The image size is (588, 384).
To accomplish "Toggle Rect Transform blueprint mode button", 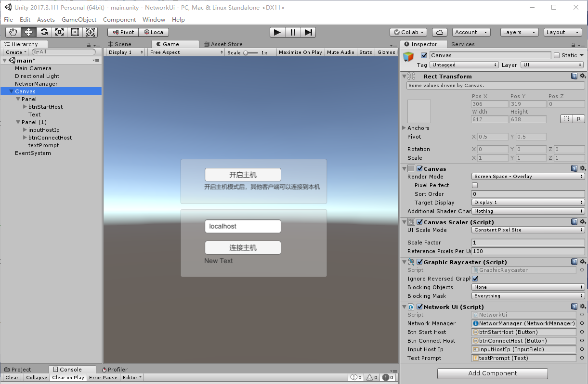I will click(566, 119).
